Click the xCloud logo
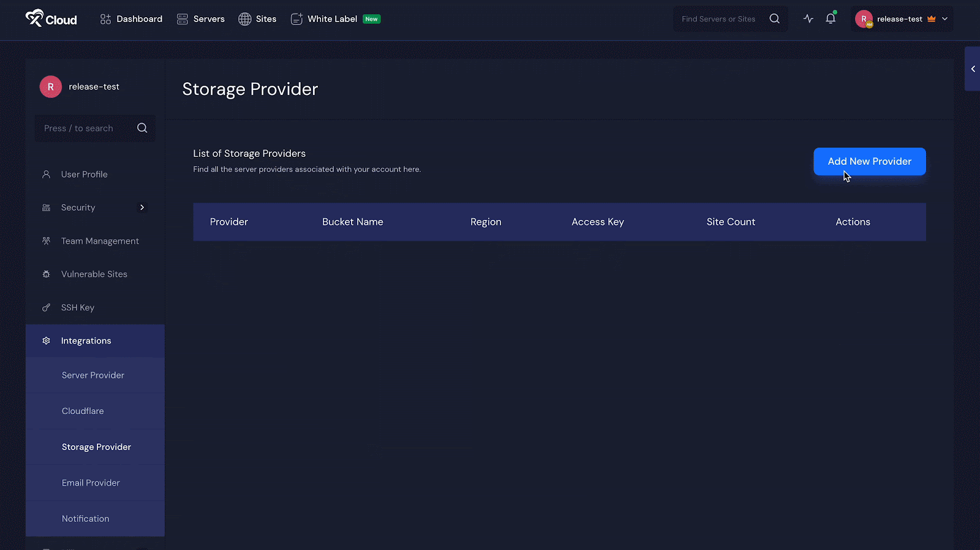980x550 pixels. [51, 18]
